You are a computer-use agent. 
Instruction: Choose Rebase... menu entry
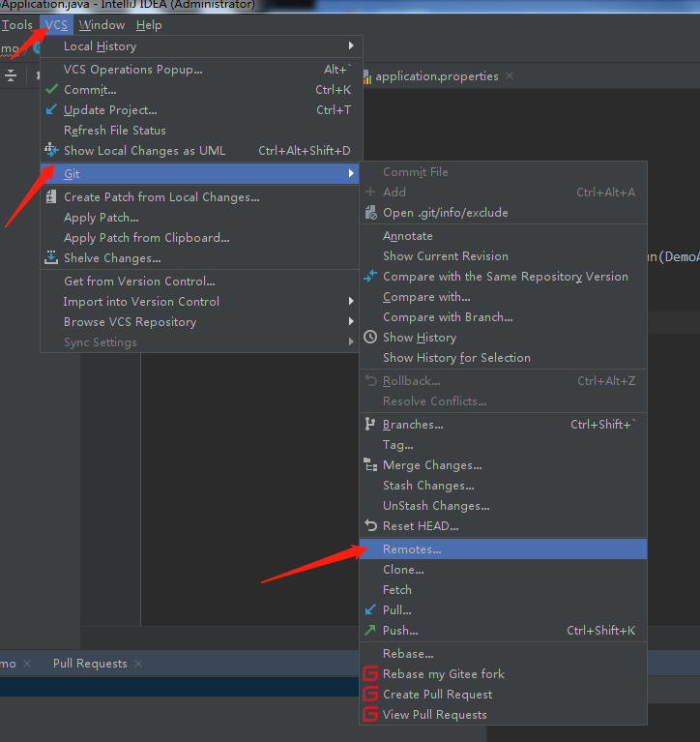coord(503,654)
